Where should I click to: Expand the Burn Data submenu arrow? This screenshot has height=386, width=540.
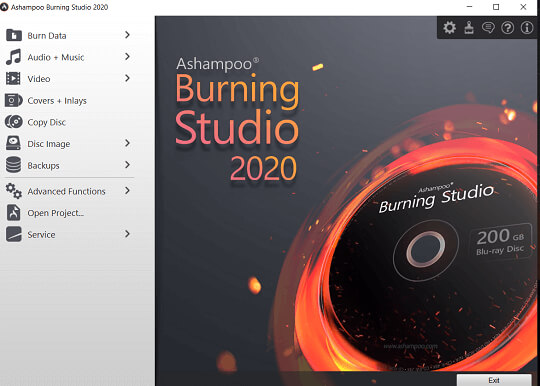(127, 35)
